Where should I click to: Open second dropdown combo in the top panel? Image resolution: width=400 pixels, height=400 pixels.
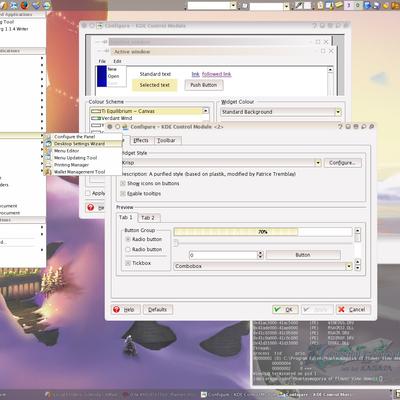270,6
